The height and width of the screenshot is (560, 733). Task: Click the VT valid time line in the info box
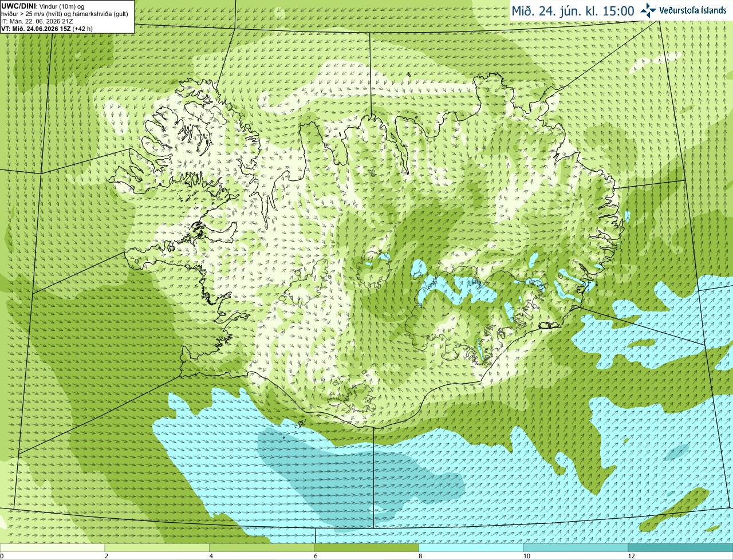pyautogui.click(x=47, y=29)
